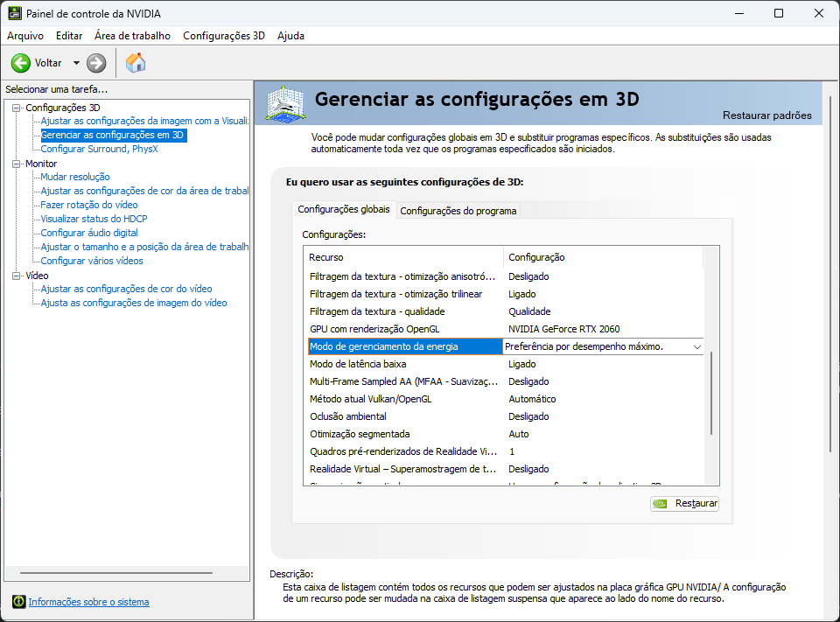Select Configurar Surround, PhysX task
Image resolution: width=840 pixels, height=622 pixels.
tap(99, 149)
